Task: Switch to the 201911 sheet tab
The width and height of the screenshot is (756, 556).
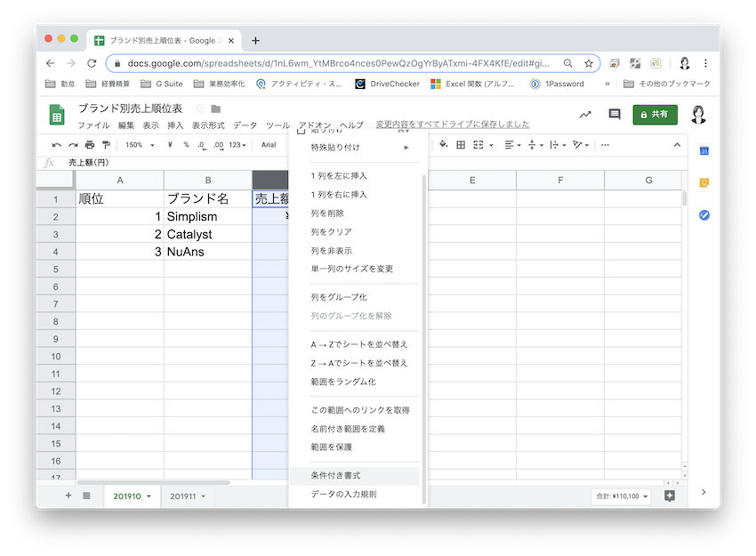Action: (183, 496)
